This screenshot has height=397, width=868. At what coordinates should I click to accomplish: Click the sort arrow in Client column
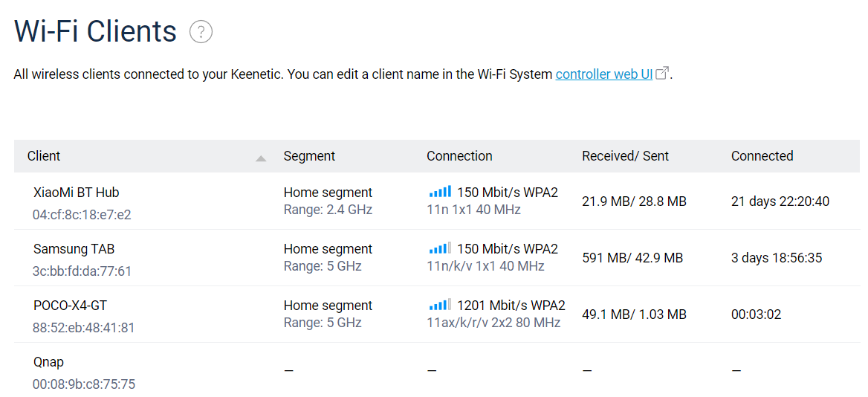pyautogui.click(x=260, y=158)
